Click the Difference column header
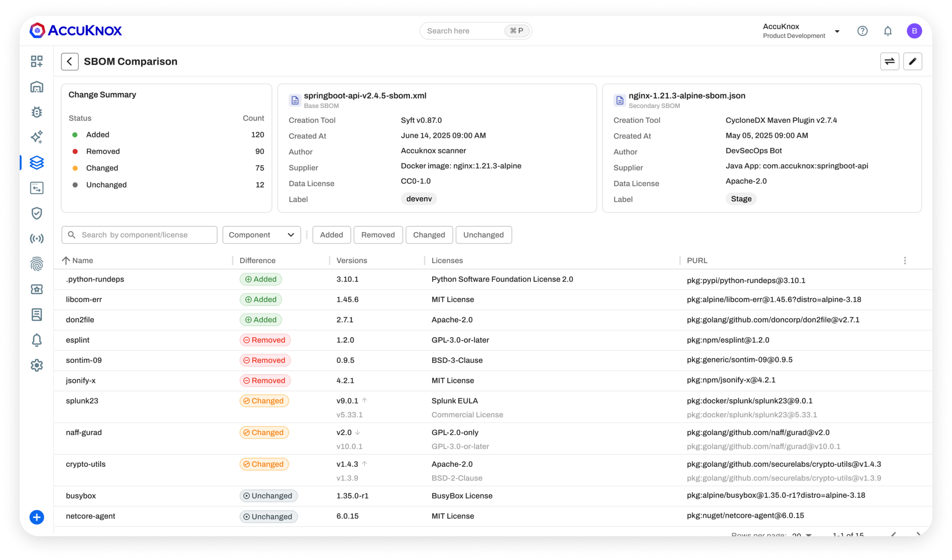 pyautogui.click(x=257, y=260)
